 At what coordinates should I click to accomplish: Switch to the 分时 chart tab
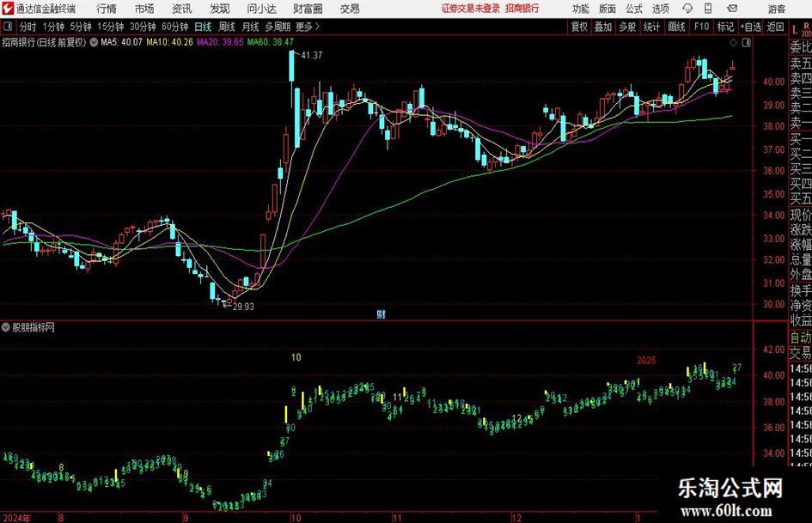click(x=28, y=27)
